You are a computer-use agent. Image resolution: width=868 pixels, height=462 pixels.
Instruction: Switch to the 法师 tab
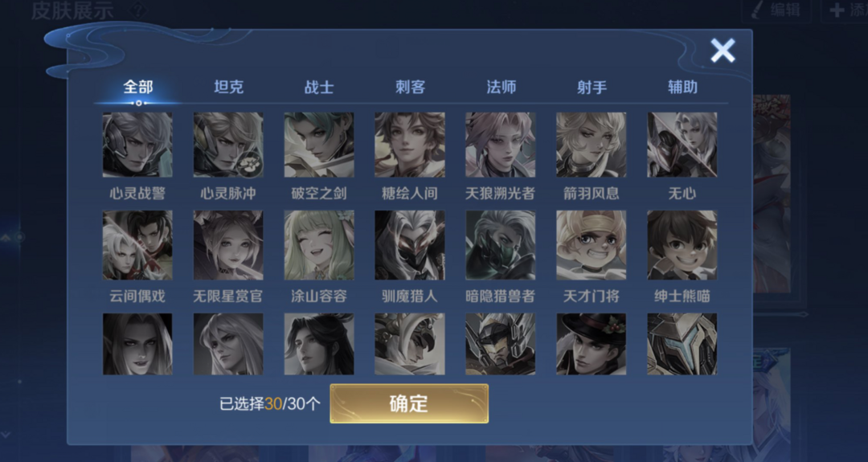tap(501, 87)
